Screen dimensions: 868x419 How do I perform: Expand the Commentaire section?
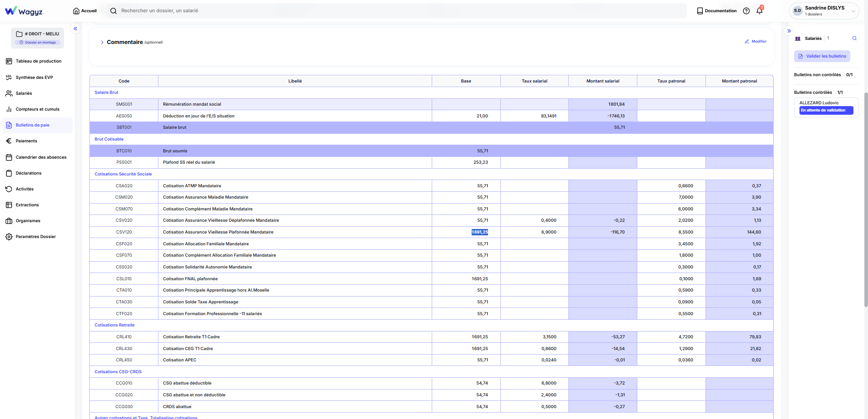click(102, 42)
